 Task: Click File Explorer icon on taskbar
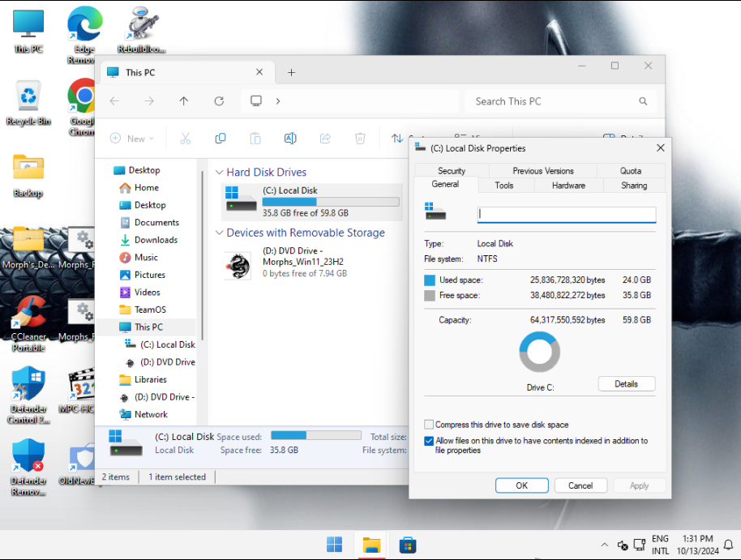371,545
